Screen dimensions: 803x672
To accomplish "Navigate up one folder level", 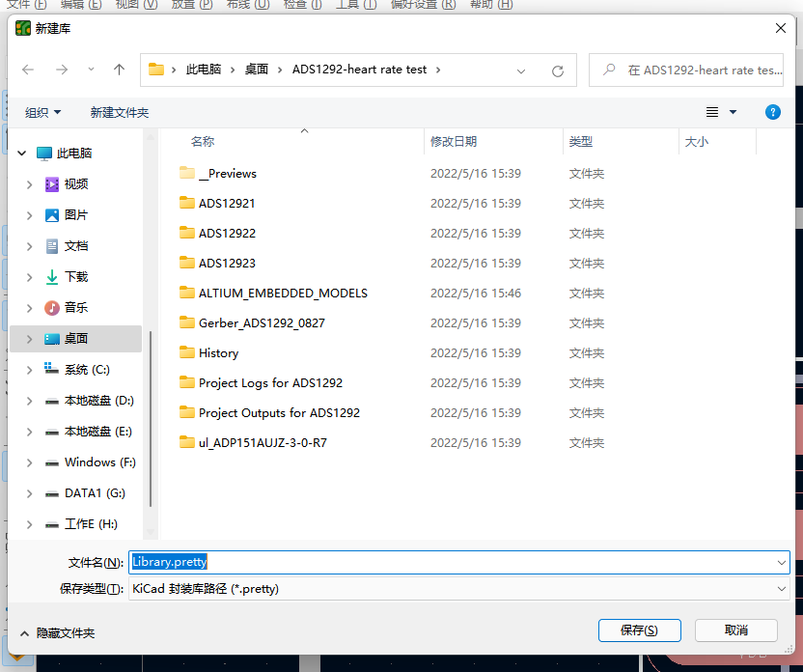I will point(120,70).
